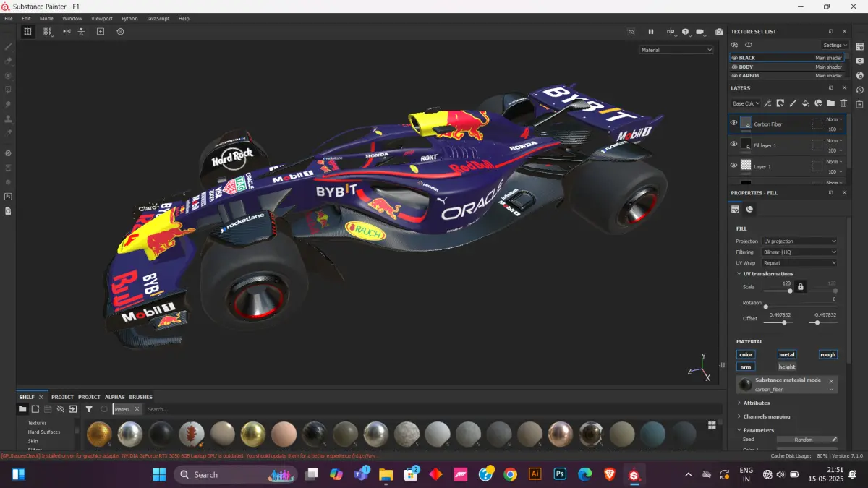This screenshot has width=868, height=488.
Task: Open Display Settings sidebar icon
Action: [860, 61]
